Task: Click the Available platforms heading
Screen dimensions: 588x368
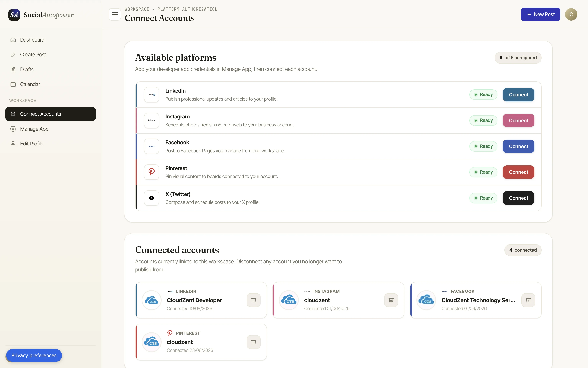Action: click(x=176, y=58)
